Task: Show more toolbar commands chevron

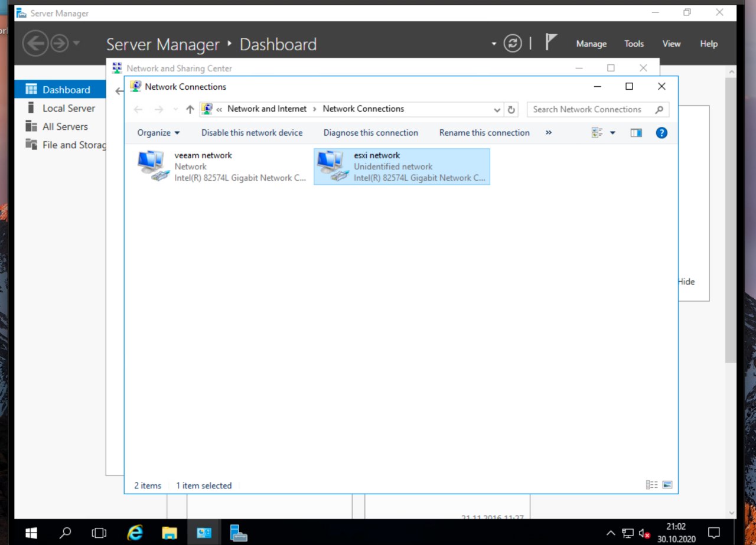Action: click(549, 133)
